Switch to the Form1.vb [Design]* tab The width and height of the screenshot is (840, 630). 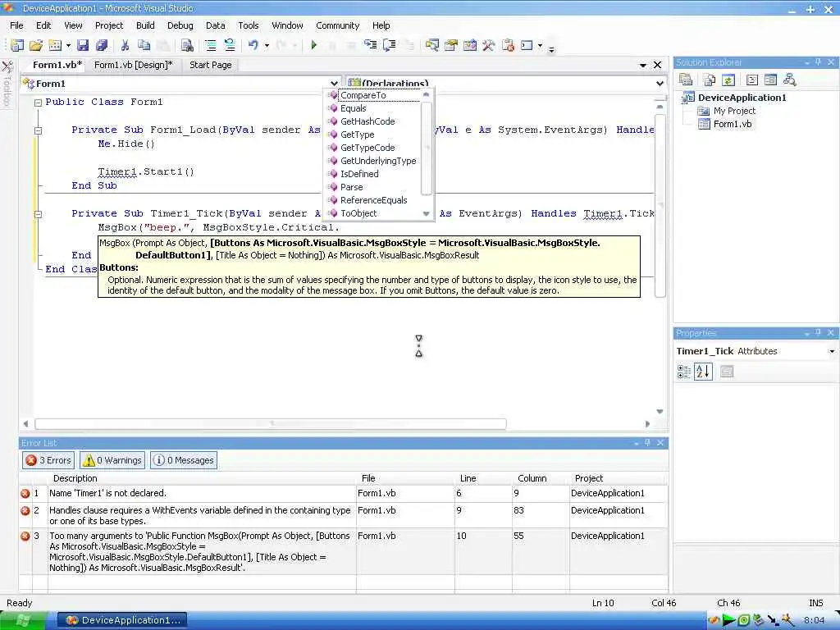(134, 65)
